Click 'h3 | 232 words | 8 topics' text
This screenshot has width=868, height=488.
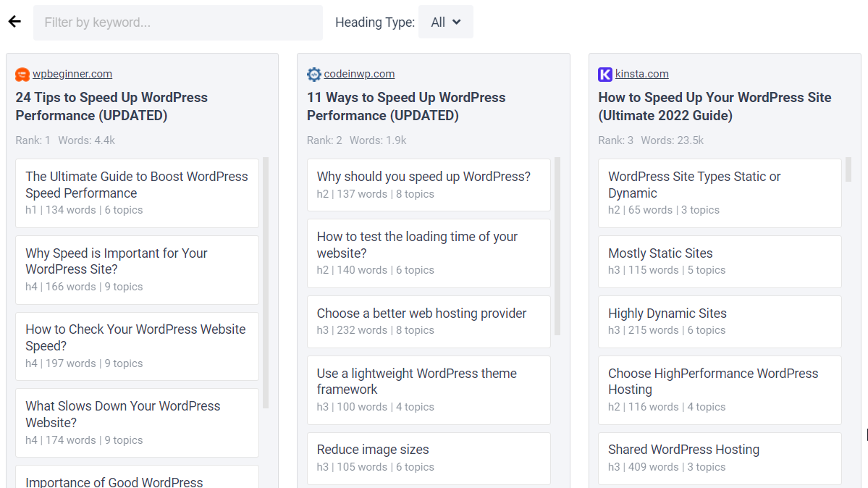coord(375,330)
